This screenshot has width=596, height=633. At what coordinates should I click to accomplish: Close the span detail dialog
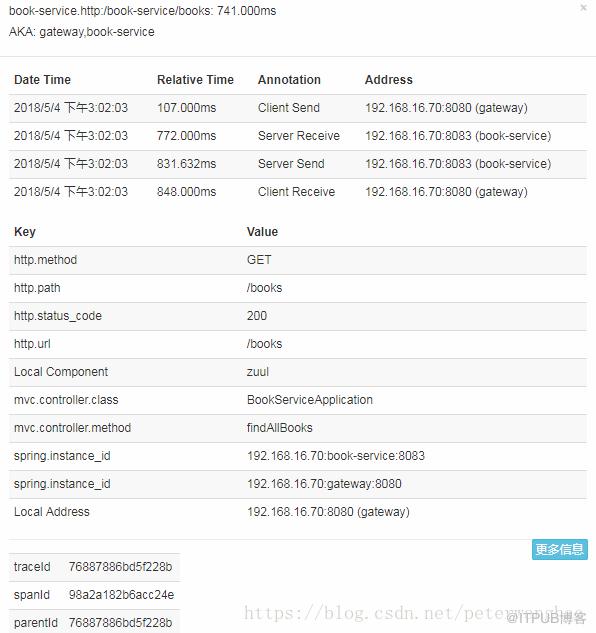583,7
